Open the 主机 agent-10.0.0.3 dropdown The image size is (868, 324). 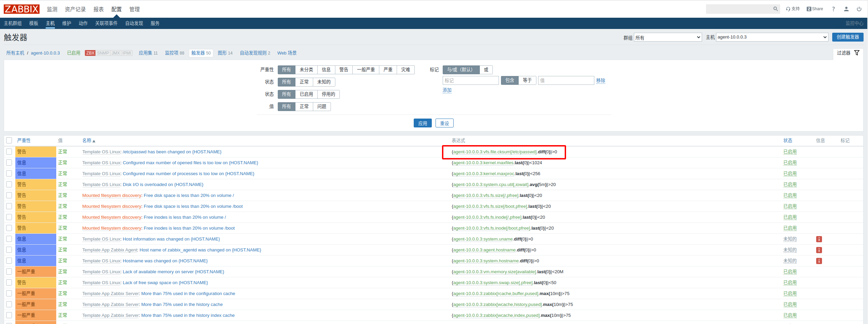tap(772, 37)
